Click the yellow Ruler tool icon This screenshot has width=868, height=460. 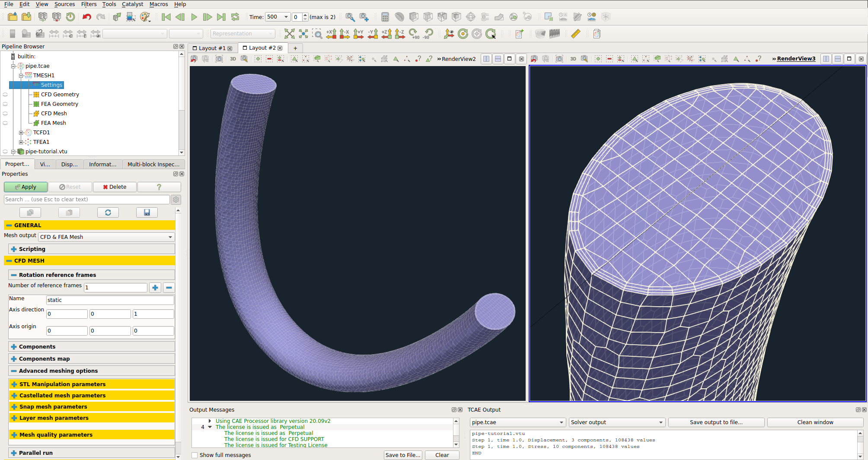575,34
